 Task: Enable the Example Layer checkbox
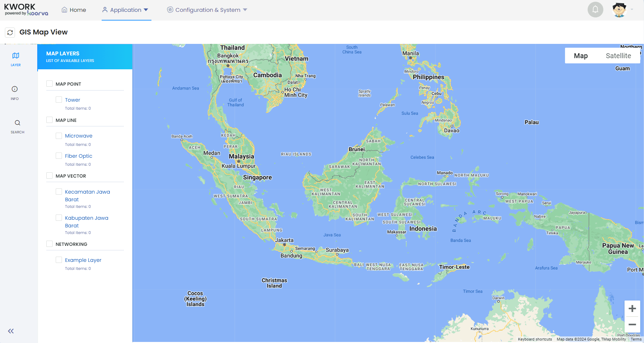(x=59, y=260)
